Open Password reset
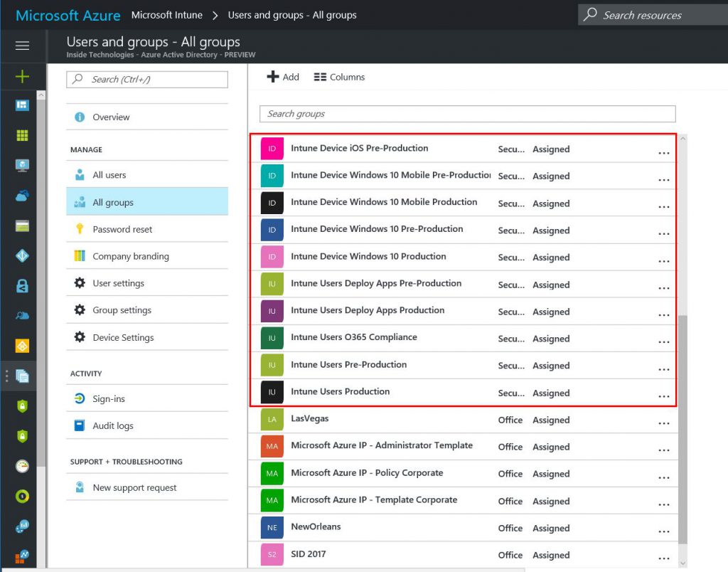The image size is (728, 572). pos(147,229)
